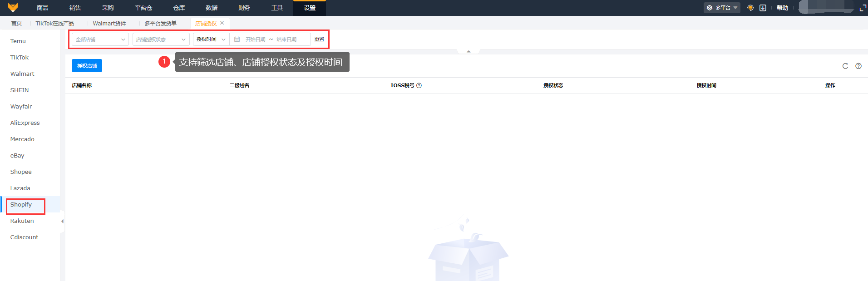Open the 工具 top menu

[x=277, y=8]
